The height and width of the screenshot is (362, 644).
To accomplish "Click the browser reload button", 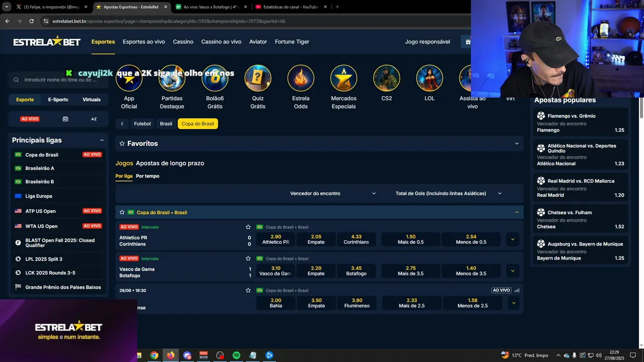I will [x=31, y=21].
